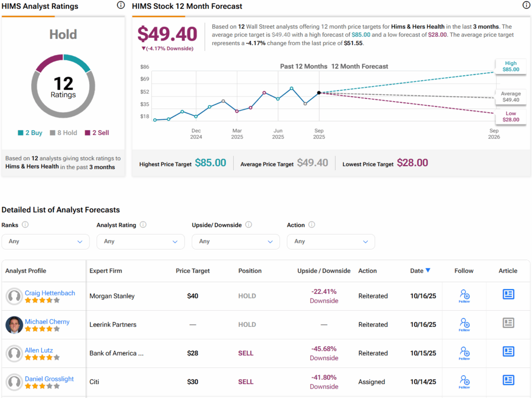Click info icon beside 12 Month Forecast
Screen dimensions: 532x398
tap(526, 5)
